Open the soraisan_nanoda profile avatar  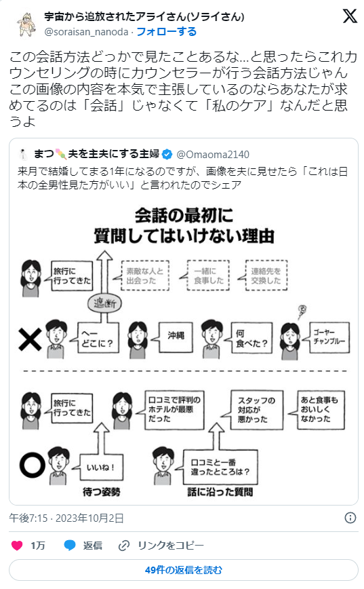click(x=26, y=24)
